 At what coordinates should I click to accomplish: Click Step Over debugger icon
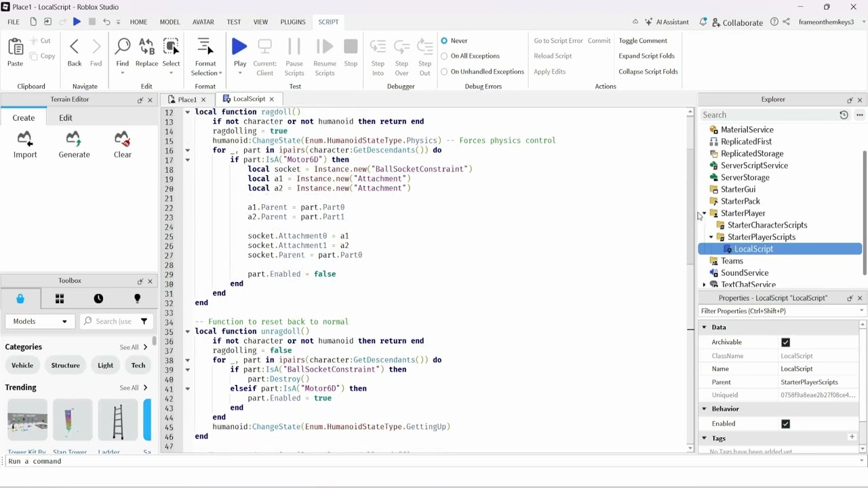[x=401, y=47]
